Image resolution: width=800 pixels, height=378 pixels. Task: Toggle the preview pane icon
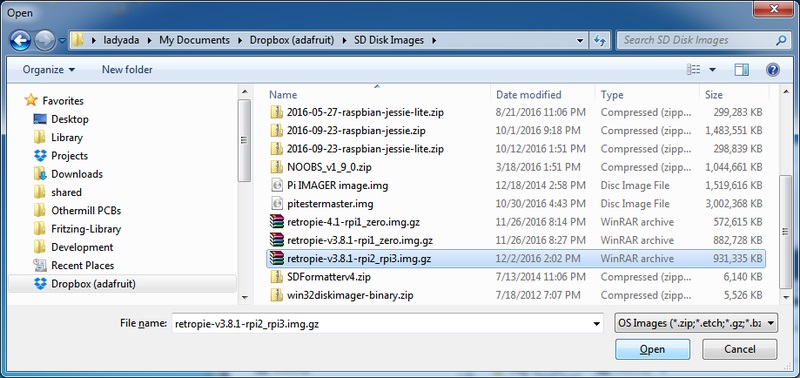pyautogui.click(x=741, y=69)
